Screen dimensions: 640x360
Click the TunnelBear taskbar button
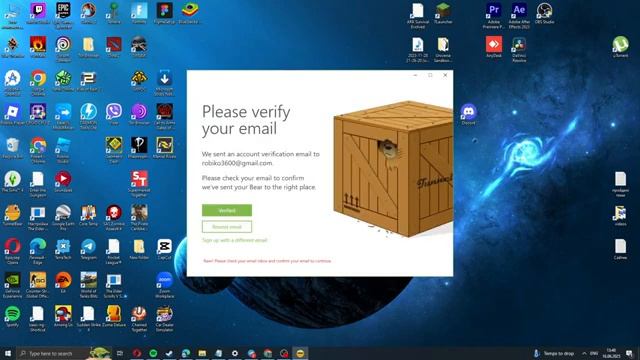[x=300, y=353]
